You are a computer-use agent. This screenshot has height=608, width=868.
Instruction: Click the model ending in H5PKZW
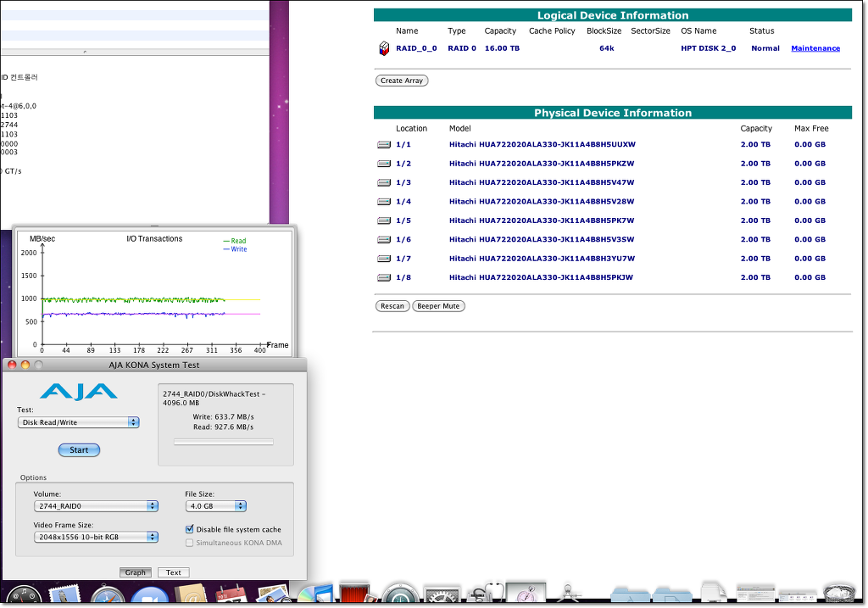(542, 164)
